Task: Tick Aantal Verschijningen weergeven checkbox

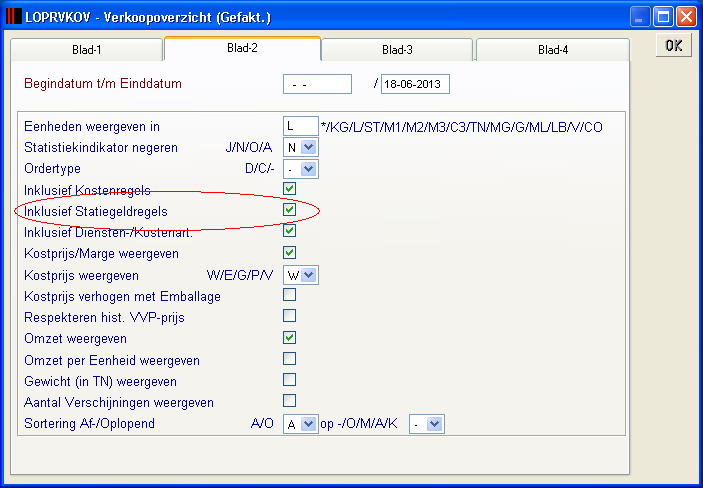Action: tap(290, 400)
